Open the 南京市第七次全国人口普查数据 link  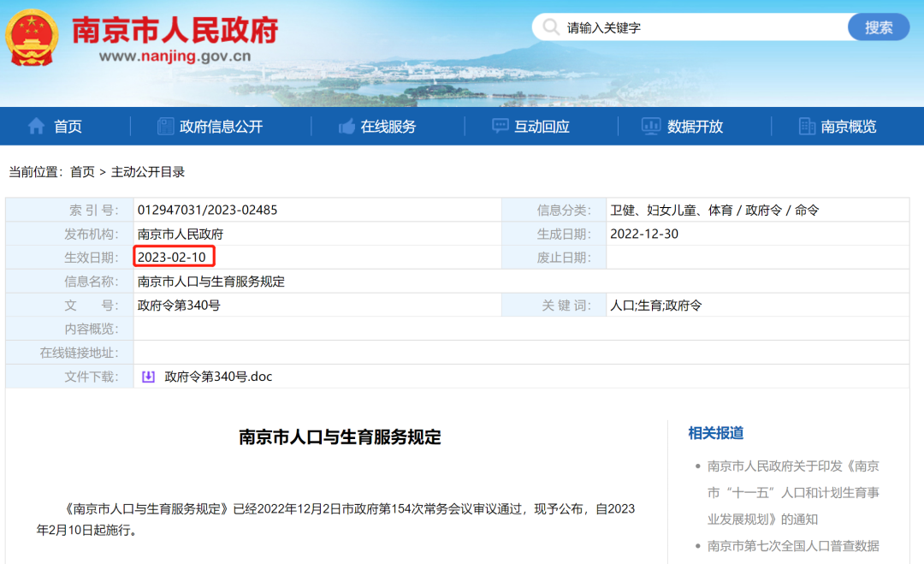792,545
